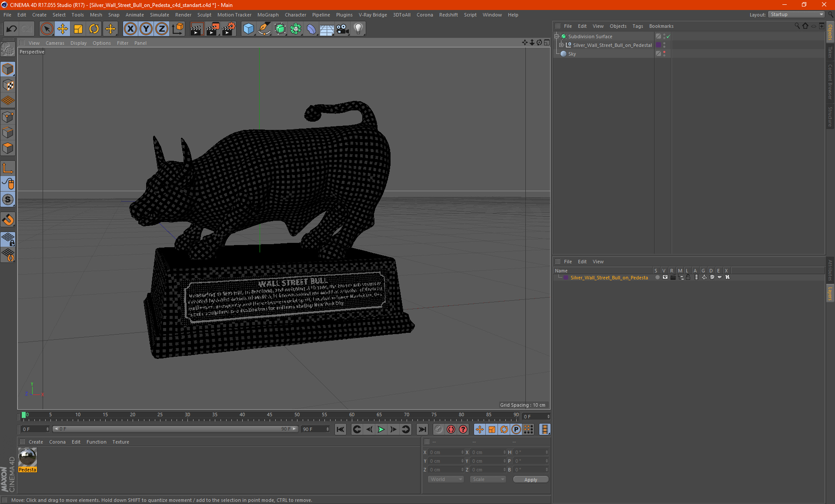Image resolution: width=835 pixels, height=504 pixels.
Task: Open material manager Texture menu
Action: click(x=120, y=442)
